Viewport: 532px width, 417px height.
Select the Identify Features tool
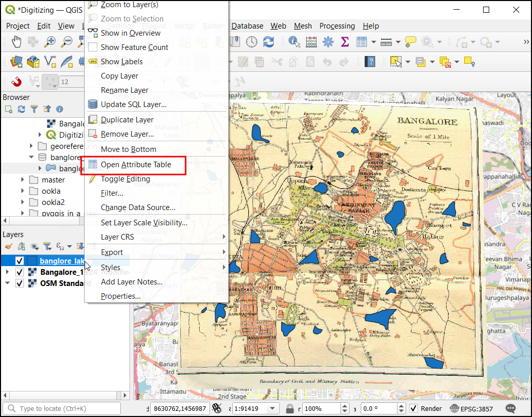[x=294, y=42]
